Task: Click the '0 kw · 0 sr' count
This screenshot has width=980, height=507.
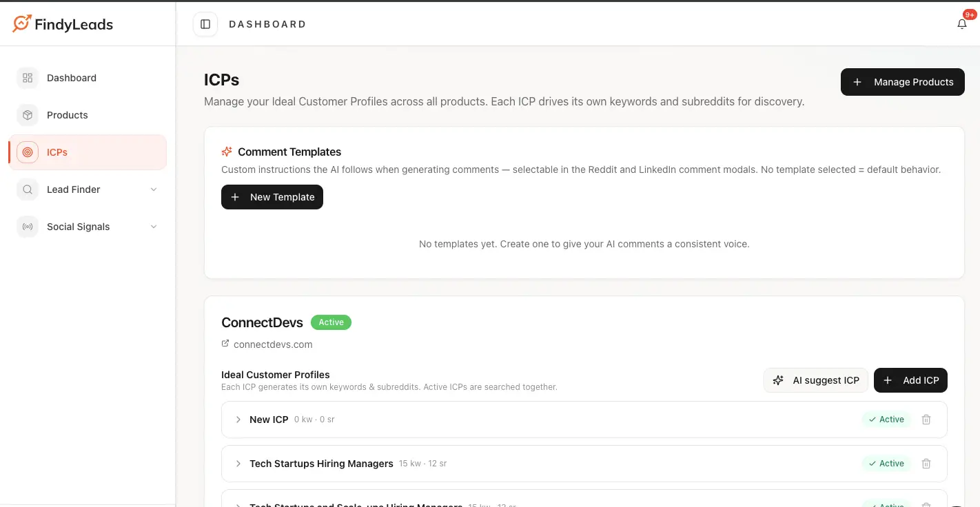Action: [x=314, y=420]
